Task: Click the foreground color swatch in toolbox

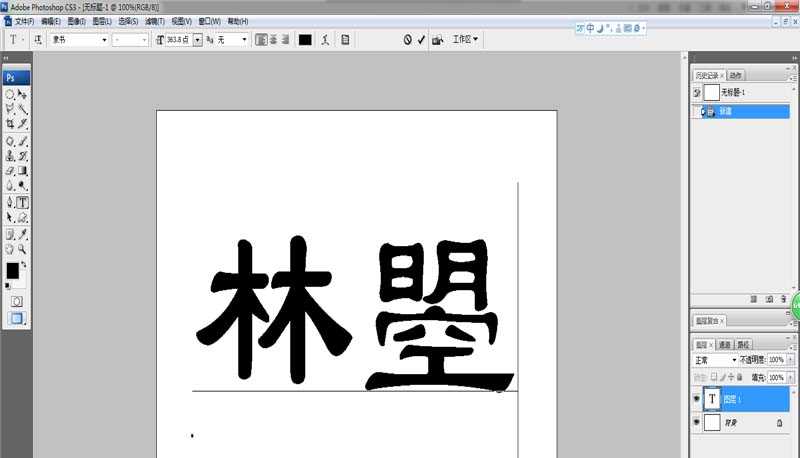Action: 12,271
